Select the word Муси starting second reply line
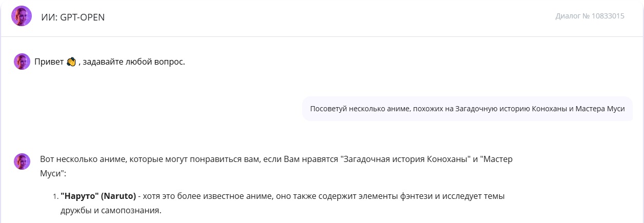Image resolution: width=644 pixels, height=223 pixels. [x=50, y=174]
